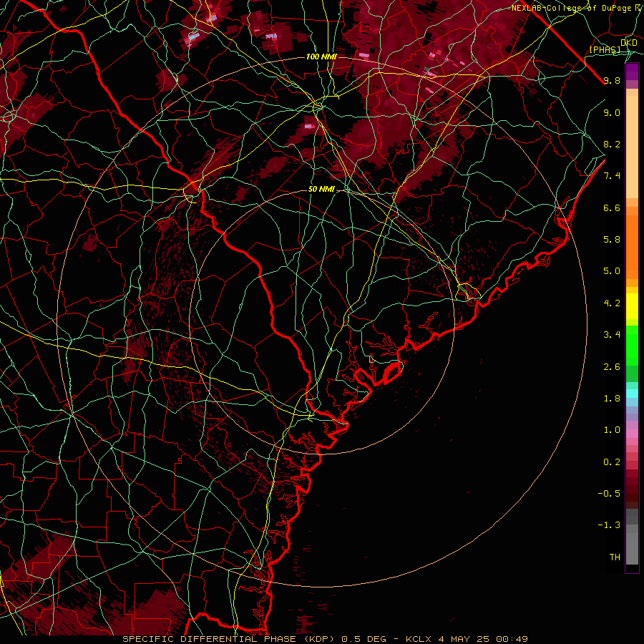Click the SPECIFIC DIFFERENTIAL PHASE (KDP) caption
This screenshot has width=644, height=644.
[230, 639]
